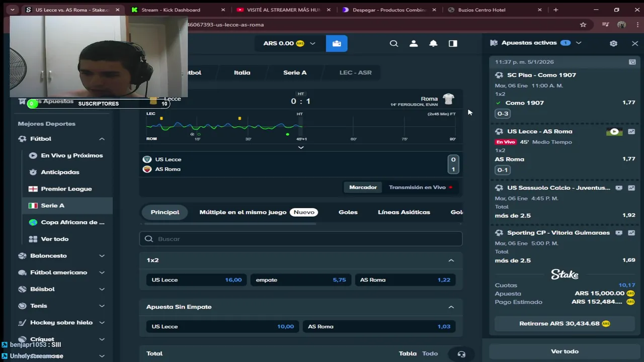644x362 pixels.
Task: Open stats chart icon on Sassuolo - Juventus bet
Action: click(631, 188)
